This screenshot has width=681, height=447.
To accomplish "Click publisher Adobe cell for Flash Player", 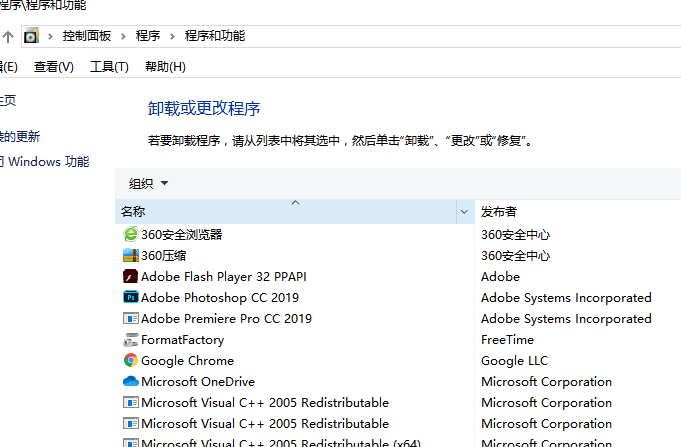I will click(x=500, y=277).
